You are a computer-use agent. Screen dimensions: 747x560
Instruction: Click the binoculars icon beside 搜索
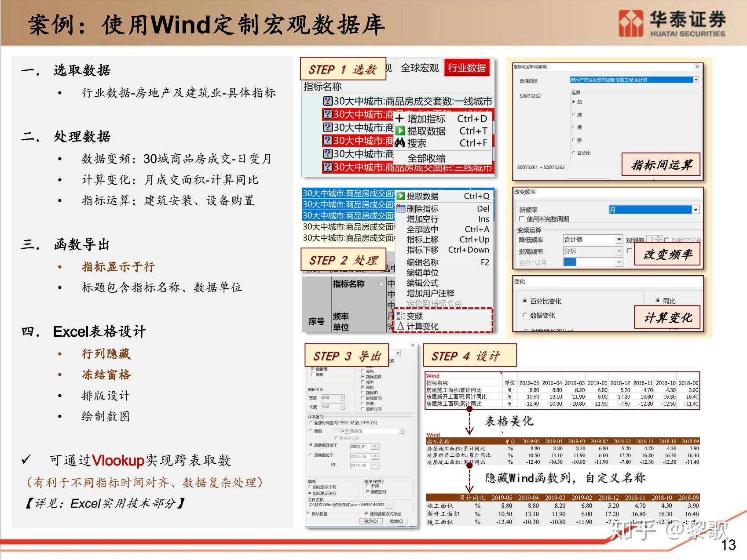399,143
